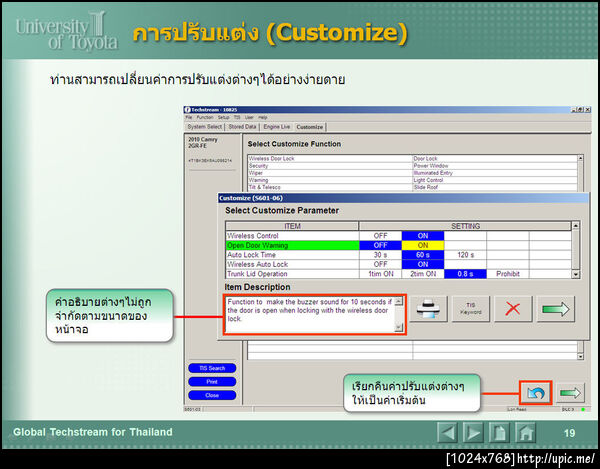This screenshot has height=469, width=600.
Task: Open the File menu
Action: (189, 117)
